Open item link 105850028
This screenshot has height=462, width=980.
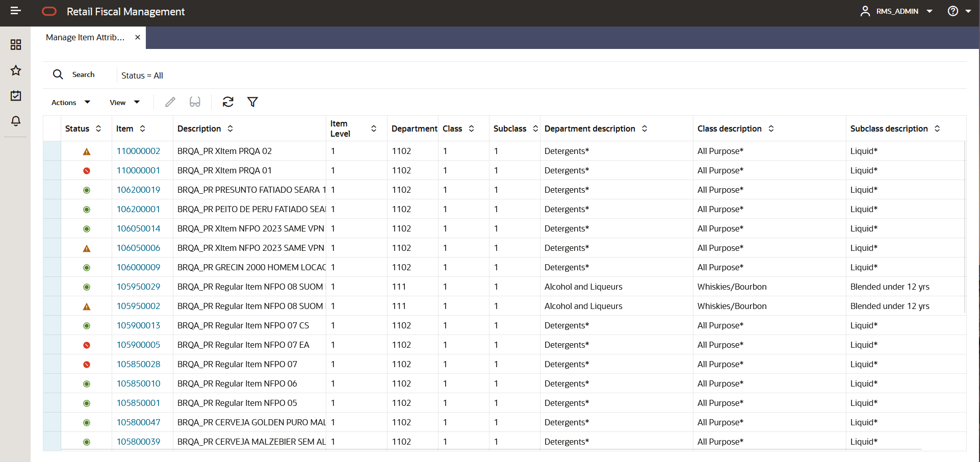pos(138,364)
